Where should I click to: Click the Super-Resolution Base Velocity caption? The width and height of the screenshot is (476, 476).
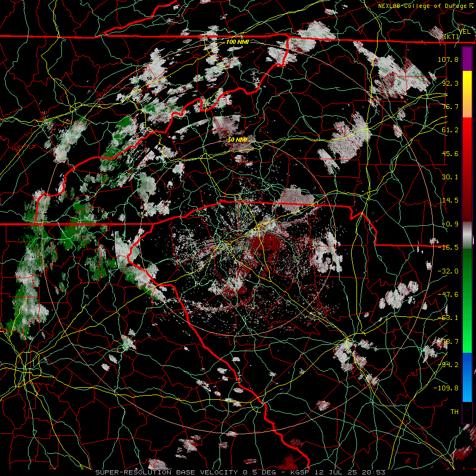pos(241,472)
